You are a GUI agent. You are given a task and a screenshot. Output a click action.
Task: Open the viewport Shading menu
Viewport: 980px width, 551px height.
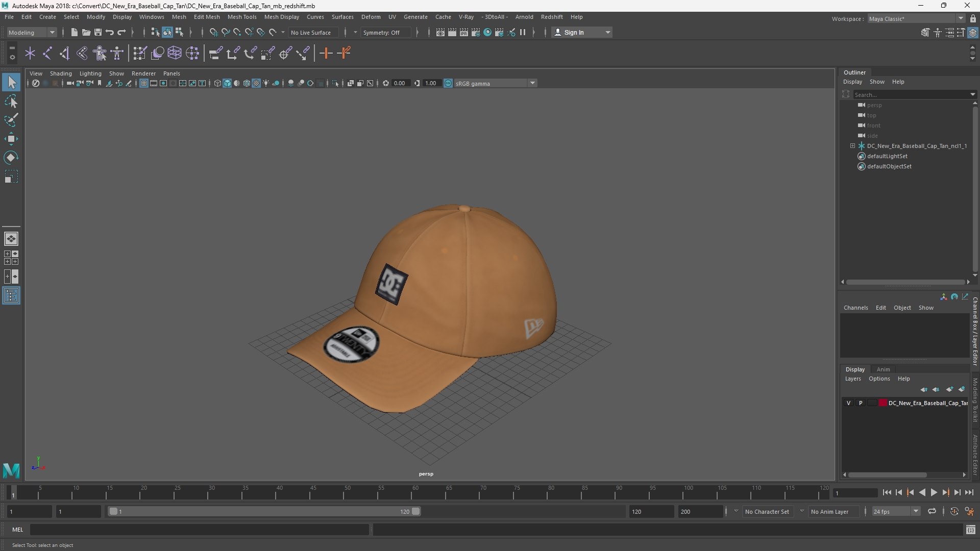click(x=61, y=73)
